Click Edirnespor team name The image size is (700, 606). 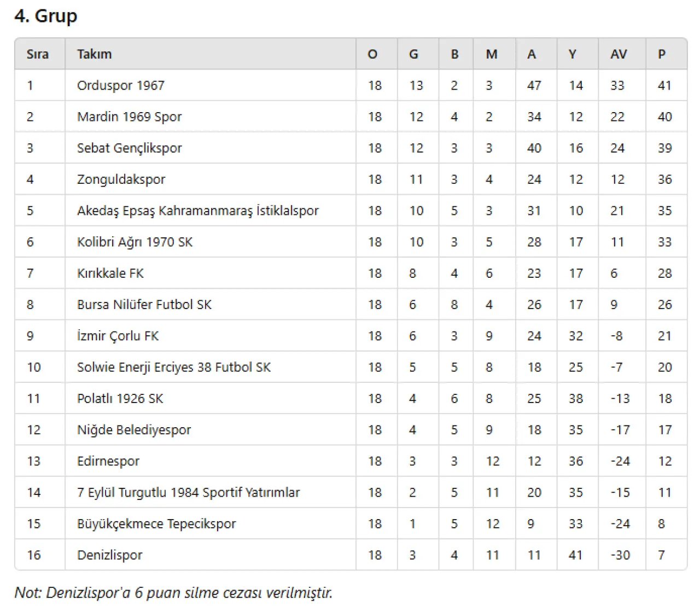coord(108,461)
